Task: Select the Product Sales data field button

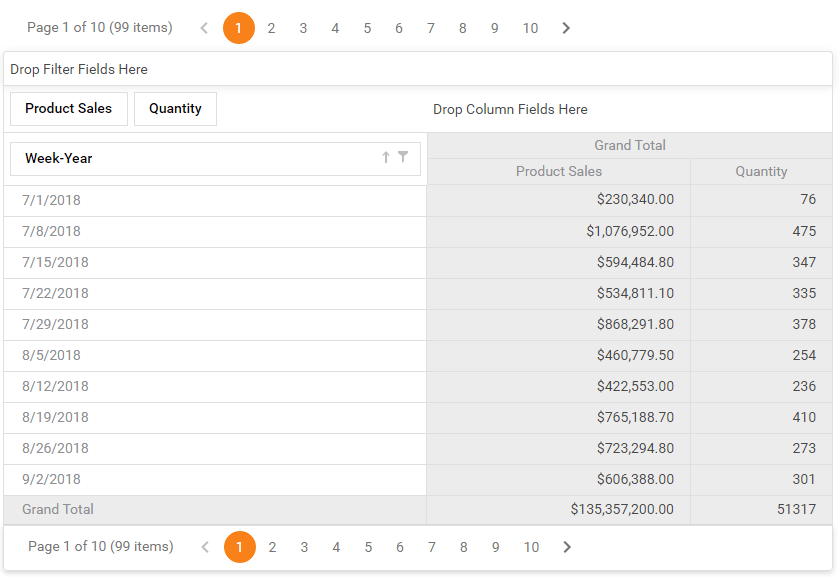Action: pos(69,109)
